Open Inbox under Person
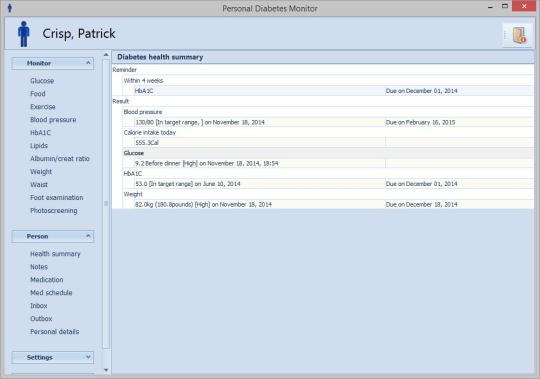Screen dimensions: 540x379 point(39,306)
